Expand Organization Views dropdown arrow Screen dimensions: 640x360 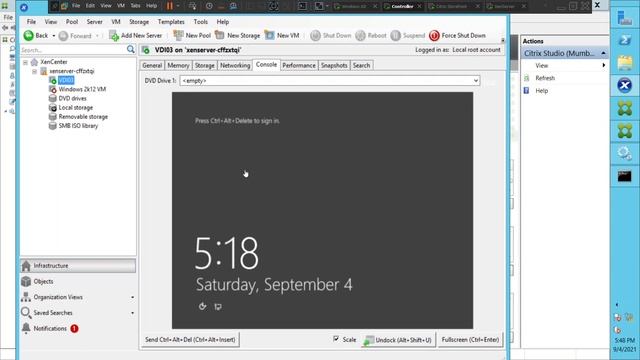pyautogui.click(x=132, y=298)
